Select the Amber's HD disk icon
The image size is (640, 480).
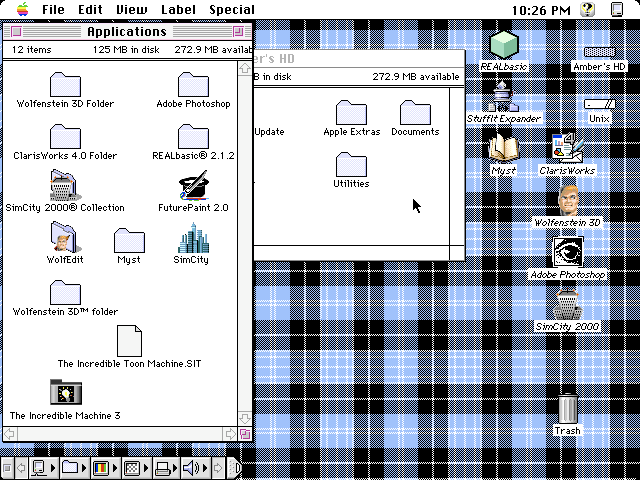coord(599,52)
